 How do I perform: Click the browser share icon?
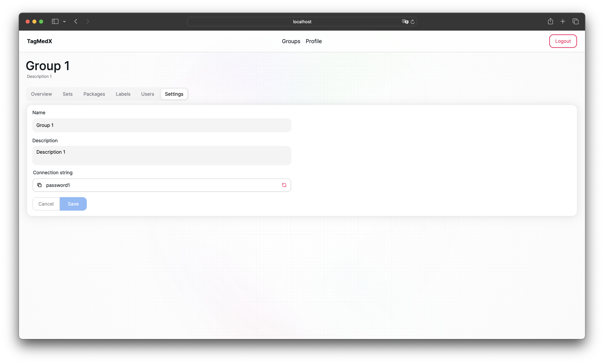(x=550, y=21)
